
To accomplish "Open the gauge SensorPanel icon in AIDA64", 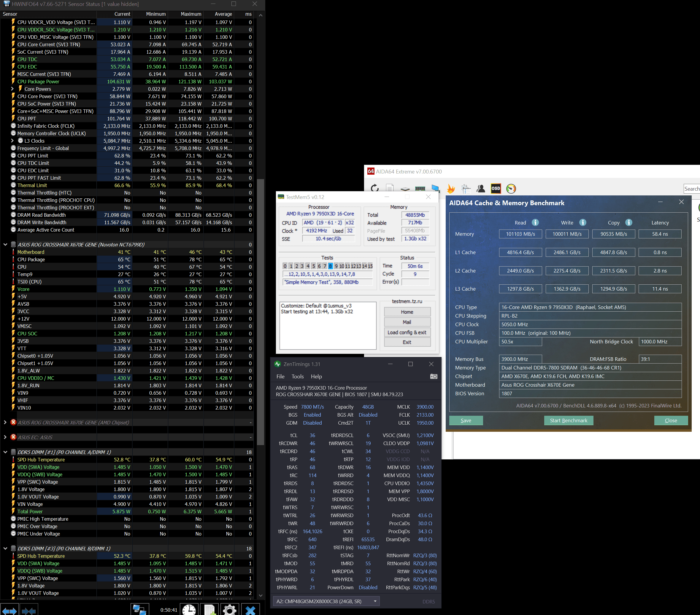I will point(511,189).
